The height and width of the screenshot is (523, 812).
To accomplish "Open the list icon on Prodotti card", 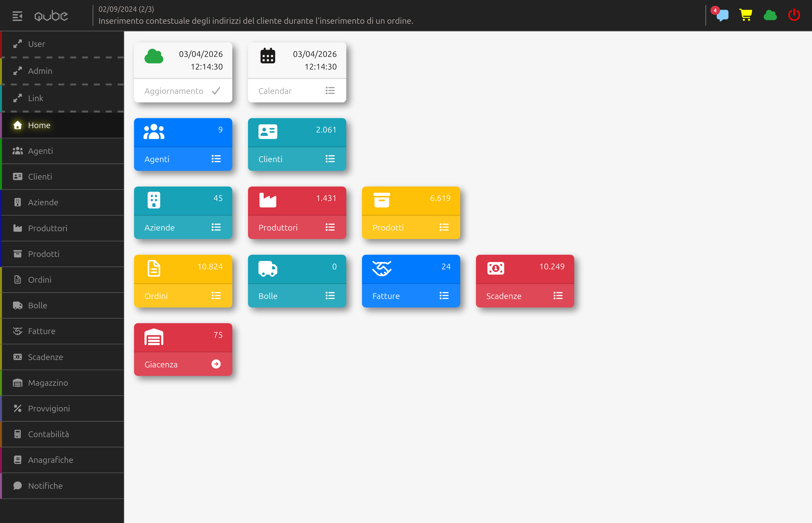I will pos(444,227).
